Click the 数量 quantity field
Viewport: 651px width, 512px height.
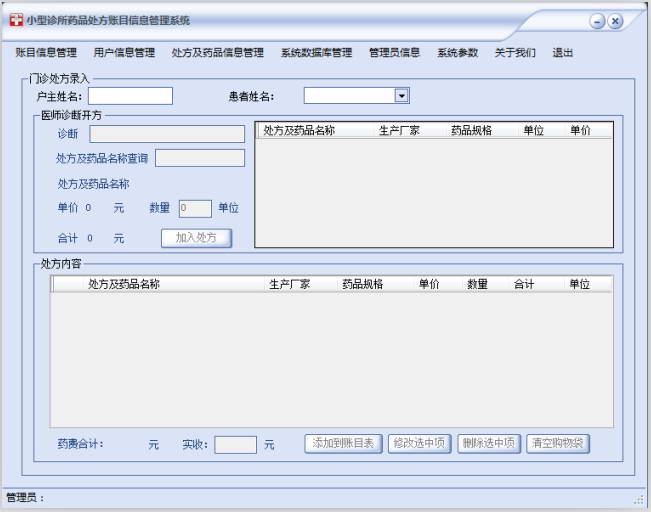(195, 208)
